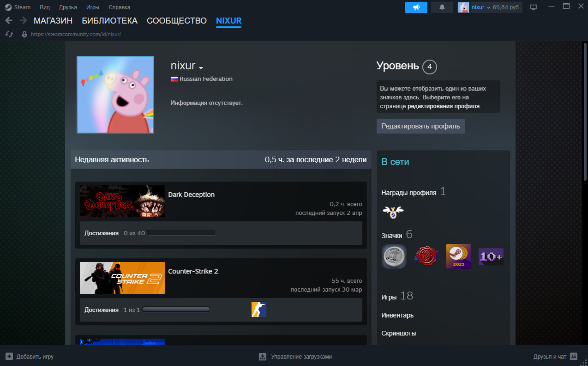588x366 pixels.
Task: Go forward with the right arrow
Action: pyautogui.click(x=23, y=20)
